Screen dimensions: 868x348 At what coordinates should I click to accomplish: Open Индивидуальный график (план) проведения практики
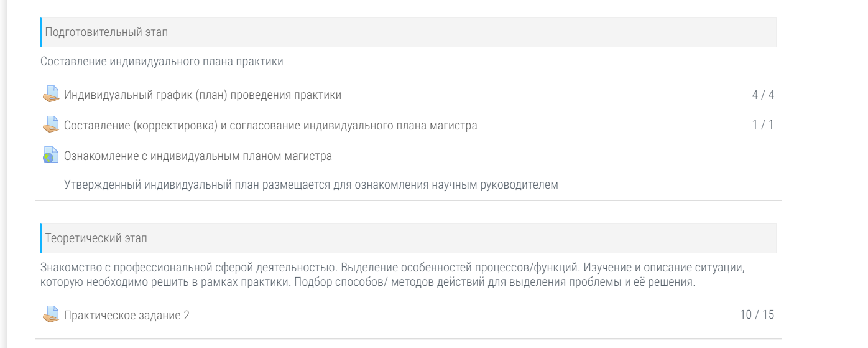pyautogui.click(x=203, y=95)
